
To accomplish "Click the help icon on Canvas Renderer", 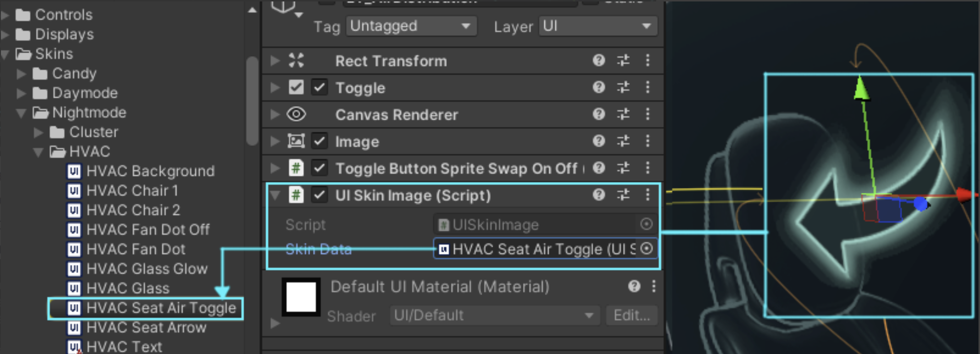I will [598, 114].
